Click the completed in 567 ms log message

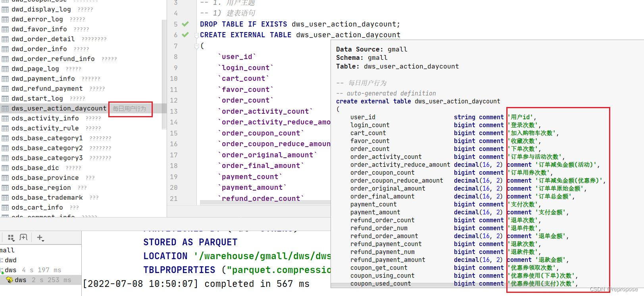click(x=257, y=284)
